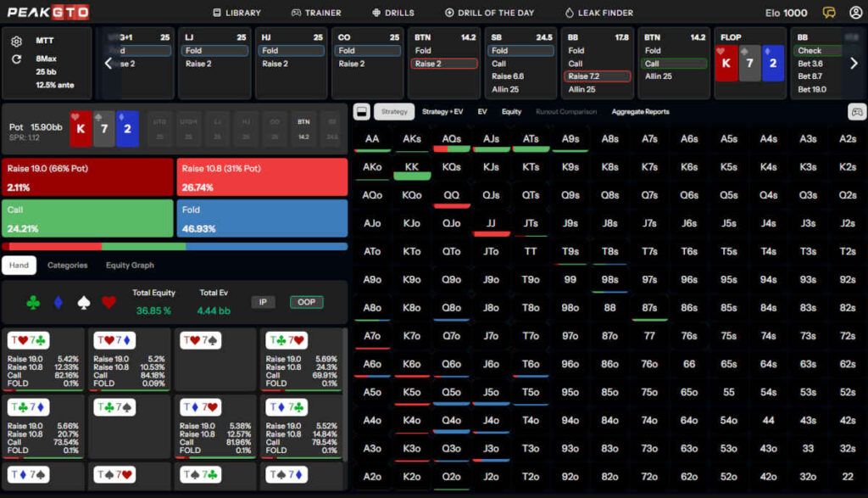Switch grid to Strategy + EV mode
The image size is (868, 498).
point(442,112)
